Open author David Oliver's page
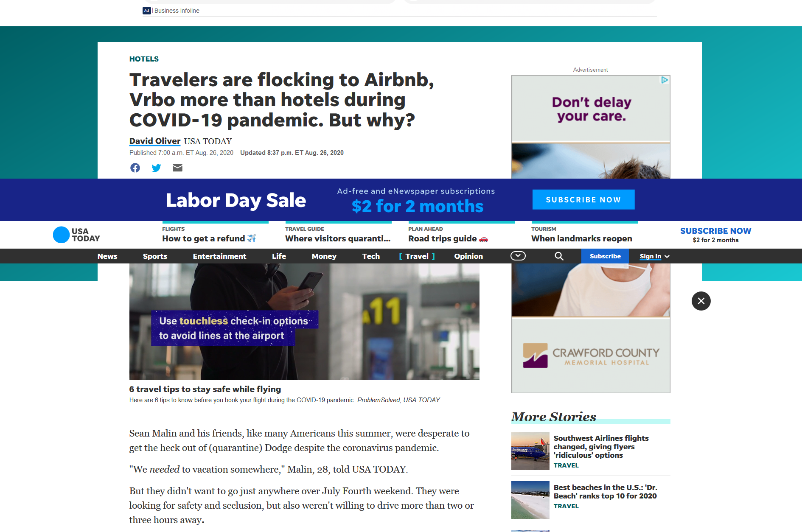This screenshot has width=802, height=532. (x=155, y=141)
